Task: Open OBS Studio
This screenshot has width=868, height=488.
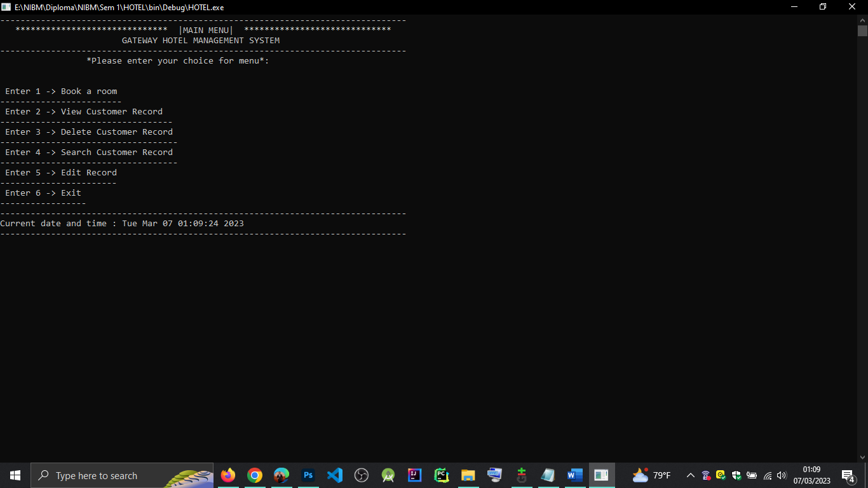Action: (x=362, y=475)
